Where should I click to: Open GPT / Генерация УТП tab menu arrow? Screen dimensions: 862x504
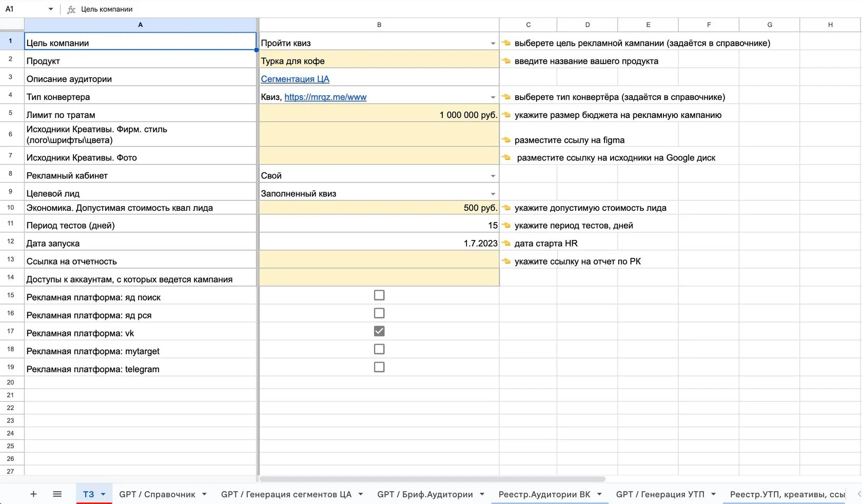pos(713,494)
